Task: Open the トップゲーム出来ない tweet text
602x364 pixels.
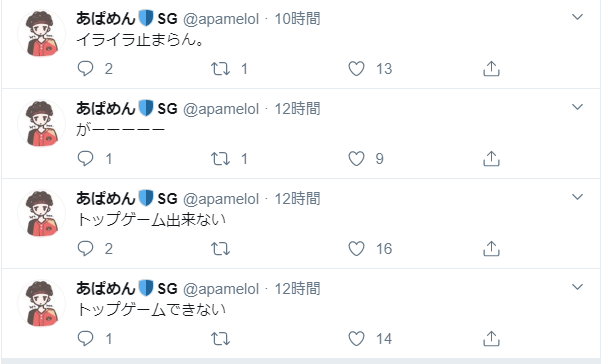Action: (x=151, y=220)
